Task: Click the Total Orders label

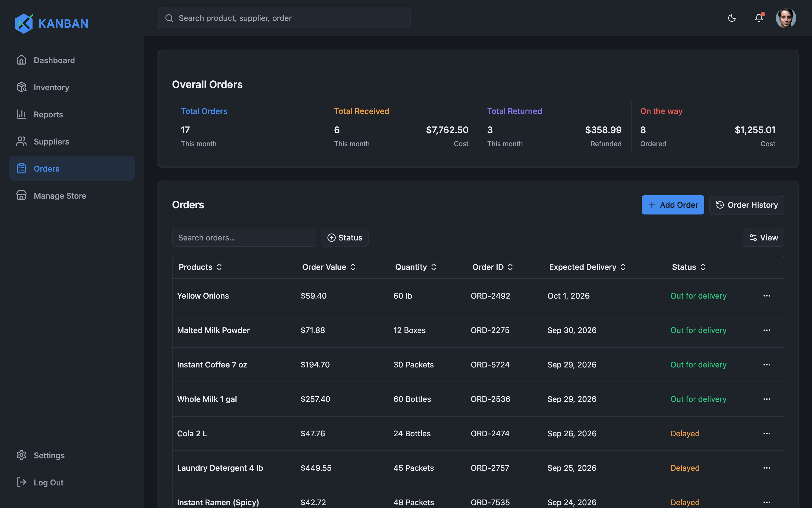Action: coord(204,111)
